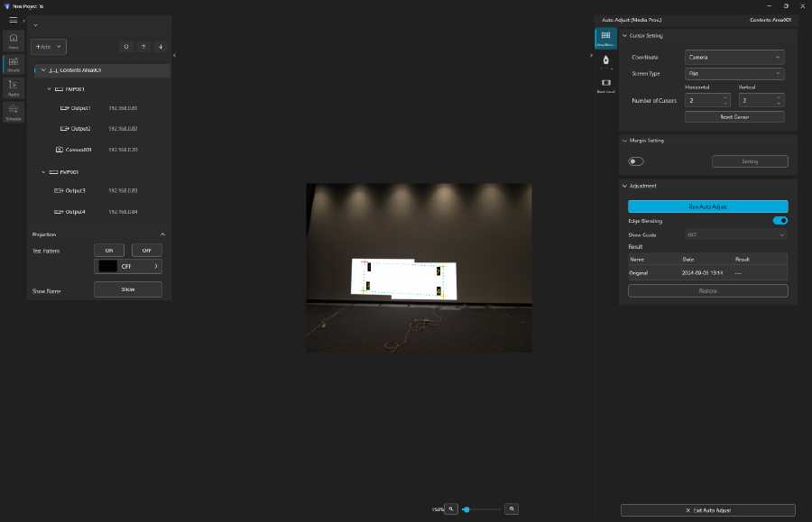Screen dimensions: 812x522
Task: Open the Home sidebar icon
Action: point(14,41)
